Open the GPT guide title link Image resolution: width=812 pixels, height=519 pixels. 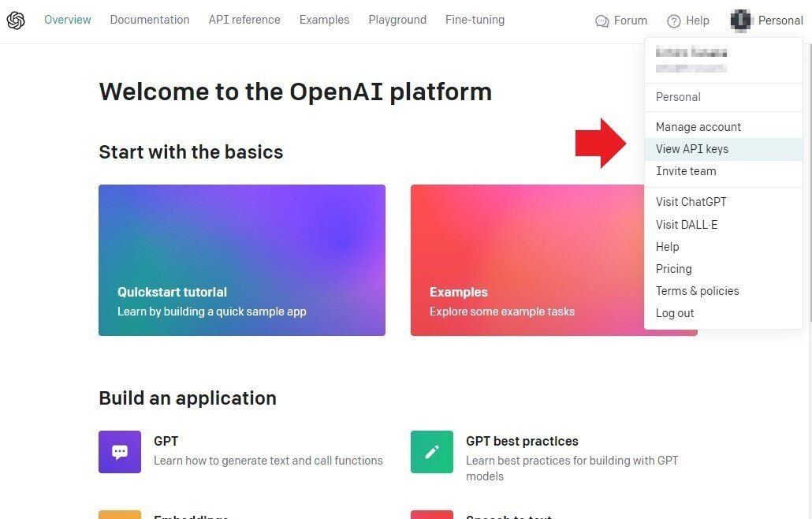(x=166, y=441)
